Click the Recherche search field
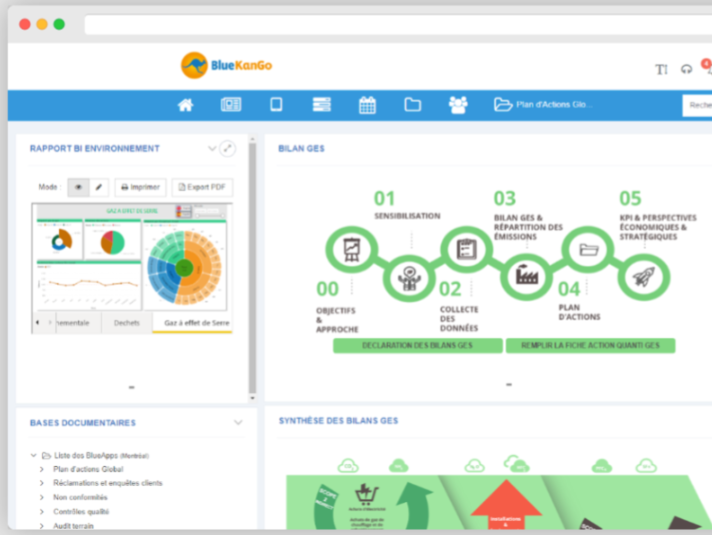The width and height of the screenshot is (712, 535). tap(697, 105)
